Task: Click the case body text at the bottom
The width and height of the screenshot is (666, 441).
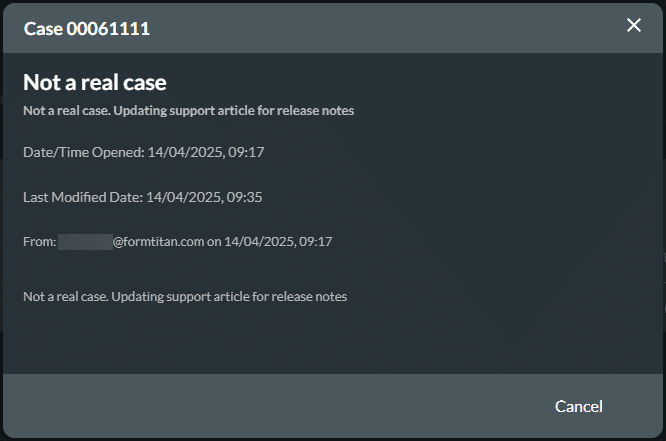Action: [x=185, y=297]
